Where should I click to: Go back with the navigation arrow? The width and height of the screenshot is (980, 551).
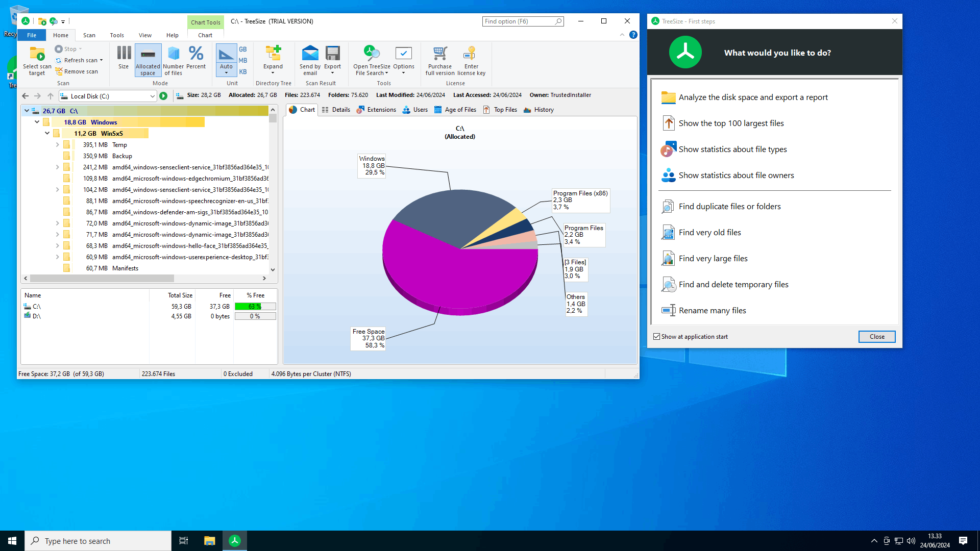click(26, 96)
